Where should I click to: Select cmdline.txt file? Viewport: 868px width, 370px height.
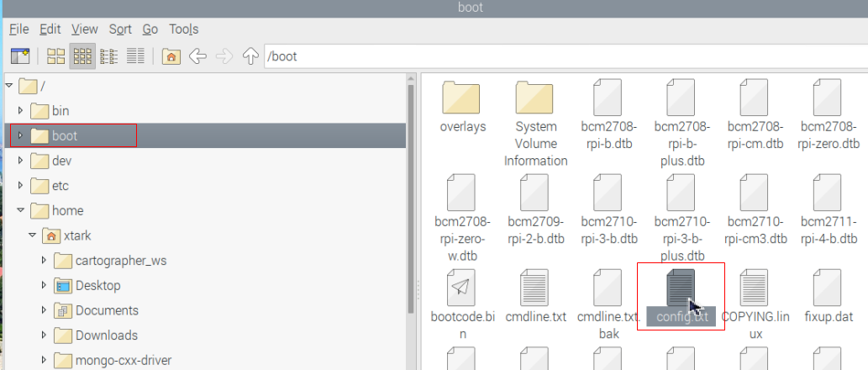pyautogui.click(x=535, y=297)
